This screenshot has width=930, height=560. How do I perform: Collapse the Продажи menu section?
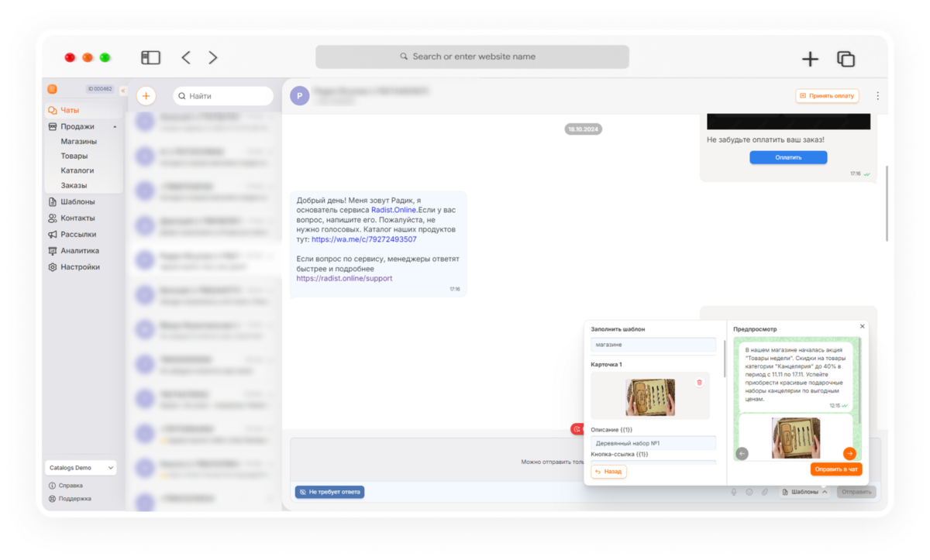tap(115, 126)
